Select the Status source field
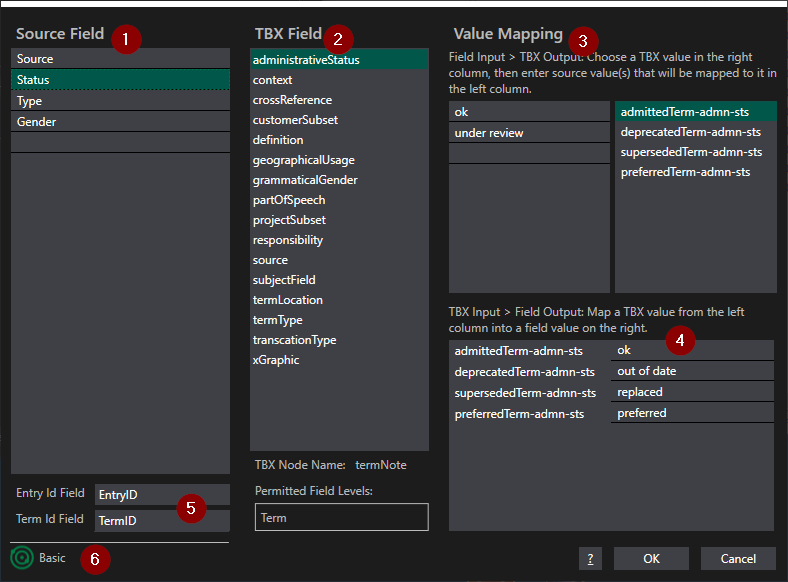This screenshot has width=788, height=582. coord(120,80)
